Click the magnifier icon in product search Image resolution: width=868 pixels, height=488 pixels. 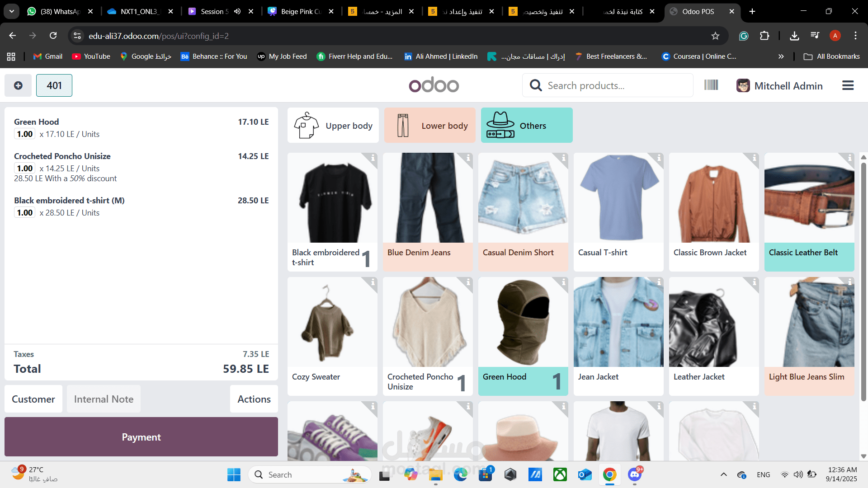536,85
